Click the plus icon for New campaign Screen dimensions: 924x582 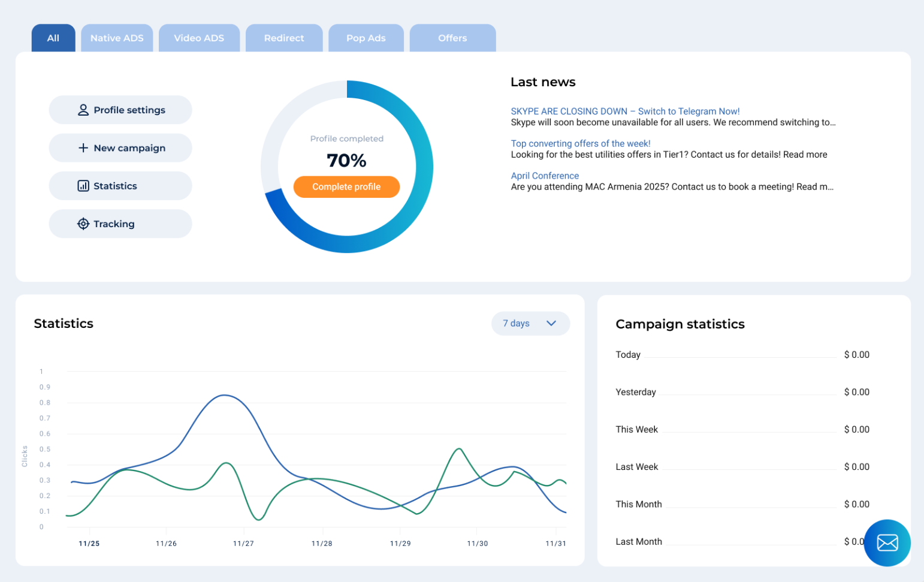83,148
